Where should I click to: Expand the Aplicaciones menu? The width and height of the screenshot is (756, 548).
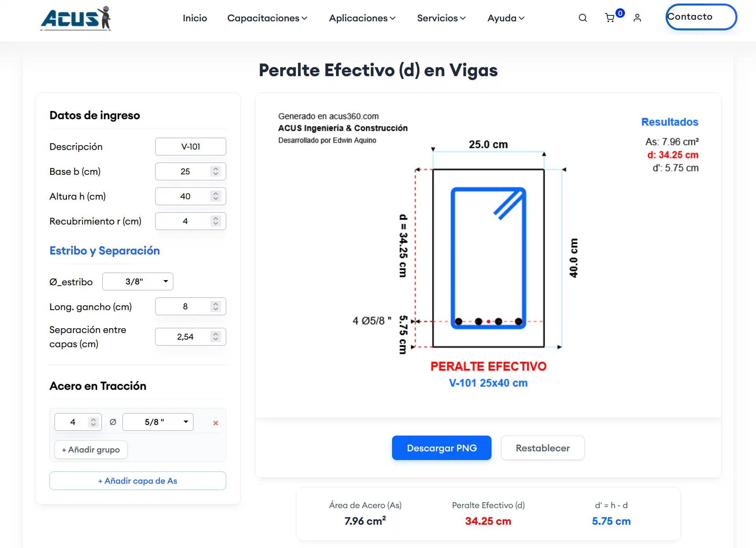362,18
